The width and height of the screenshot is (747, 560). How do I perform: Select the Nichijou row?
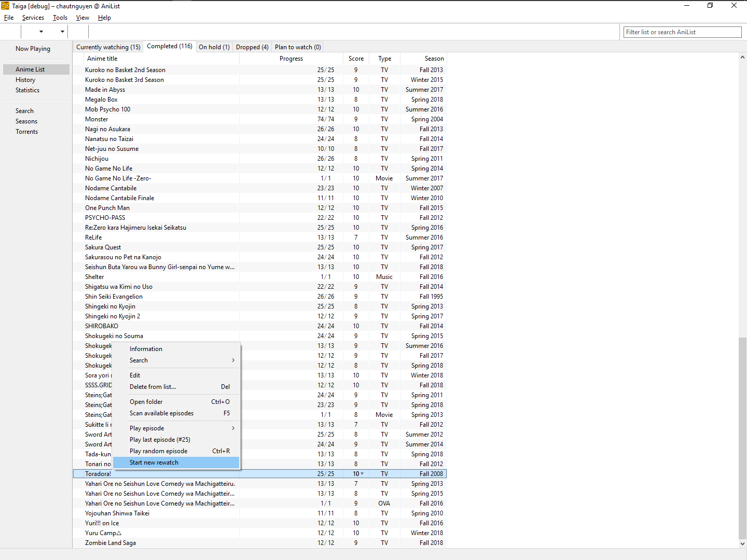click(x=259, y=159)
